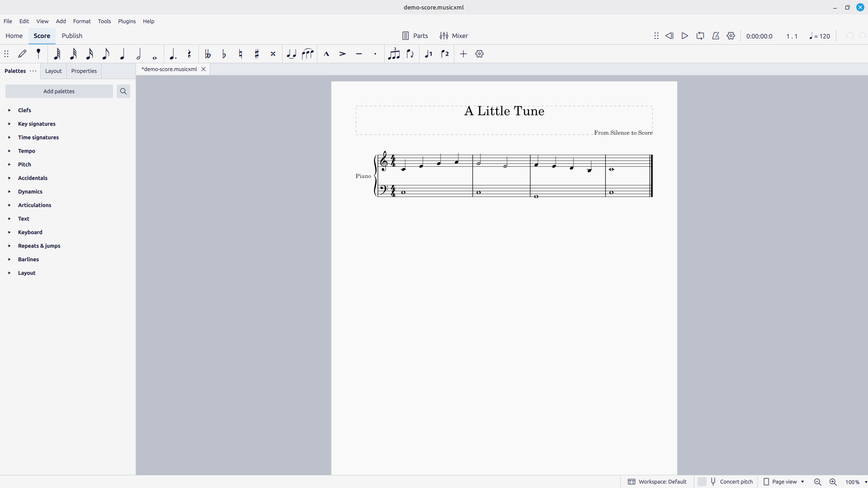Add a slur from toolbar

click(x=308, y=54)
